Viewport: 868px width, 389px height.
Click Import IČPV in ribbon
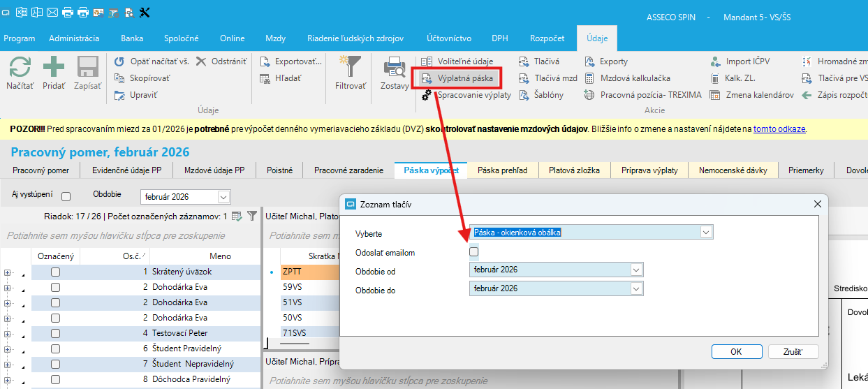coord(715,61)
